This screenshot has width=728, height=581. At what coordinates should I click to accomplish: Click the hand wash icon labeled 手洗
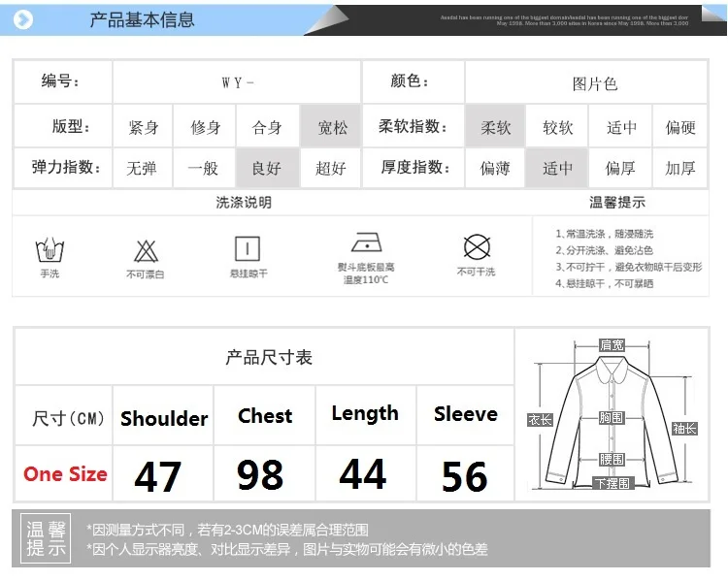50,250
